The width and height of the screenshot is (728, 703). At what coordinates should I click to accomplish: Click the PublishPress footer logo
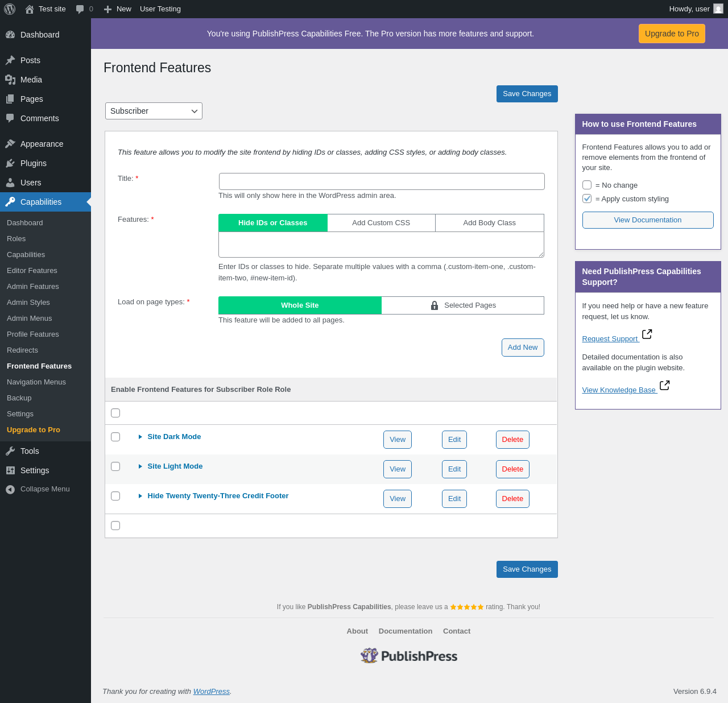(409, 656)
